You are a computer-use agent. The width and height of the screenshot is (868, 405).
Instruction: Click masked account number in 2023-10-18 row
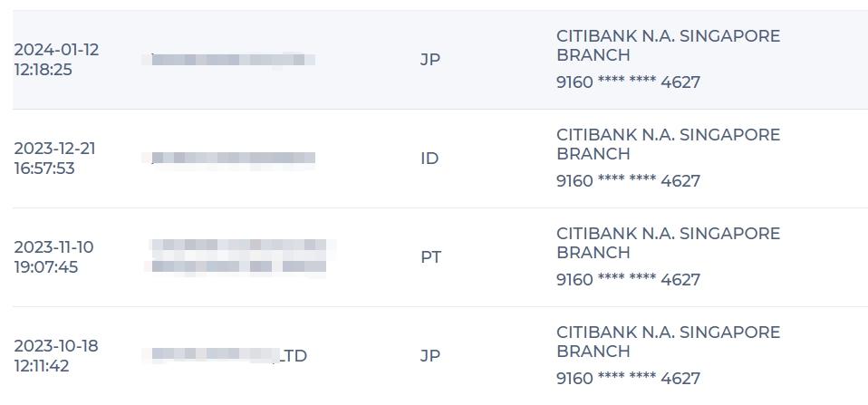click(628, 379)
